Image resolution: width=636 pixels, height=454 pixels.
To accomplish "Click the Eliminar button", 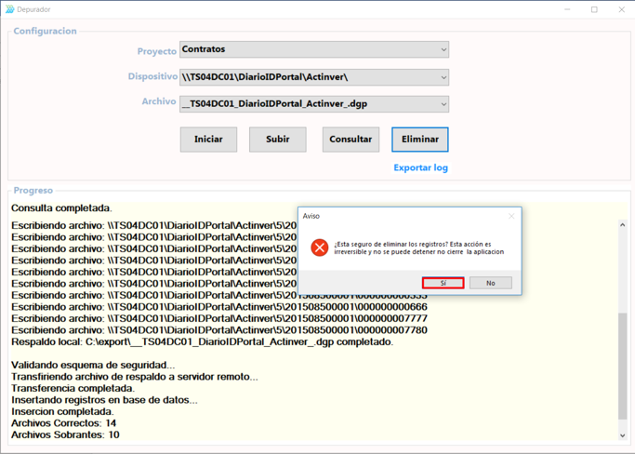I will pyautogui.click(x=420, y=139).
